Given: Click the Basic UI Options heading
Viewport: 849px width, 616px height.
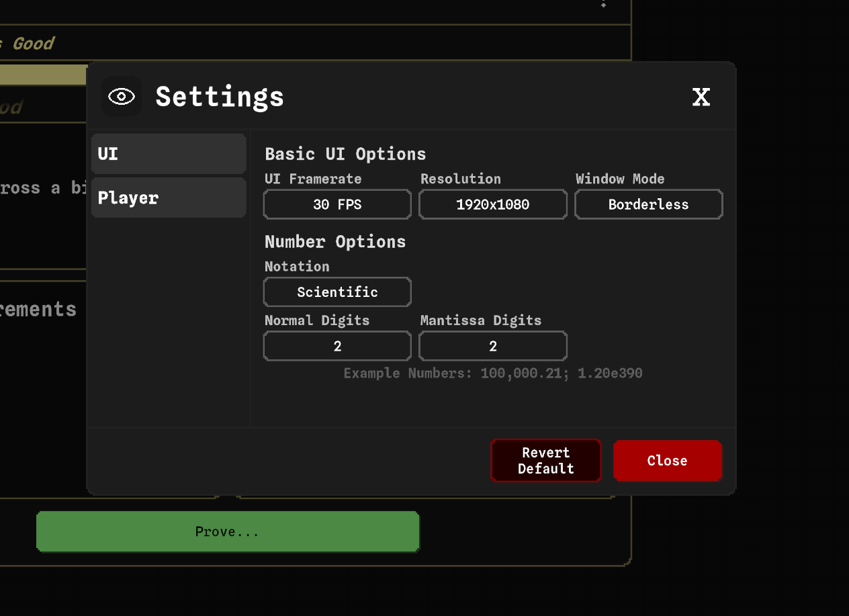Looking at the screenshot, I should pos(345,155).
